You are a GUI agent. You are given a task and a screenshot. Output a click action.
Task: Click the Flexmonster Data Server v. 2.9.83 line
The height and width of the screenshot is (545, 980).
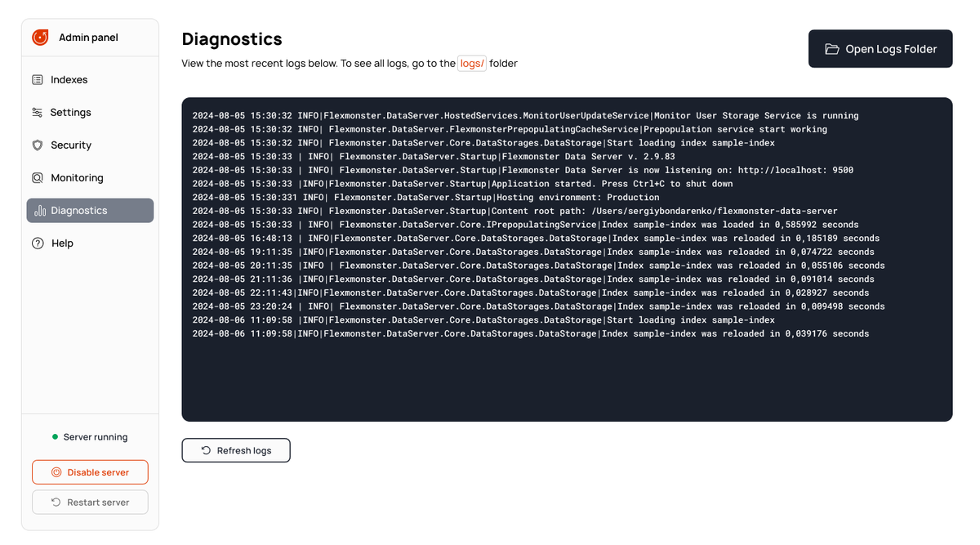pyautogui.click(x=434, y=157)
